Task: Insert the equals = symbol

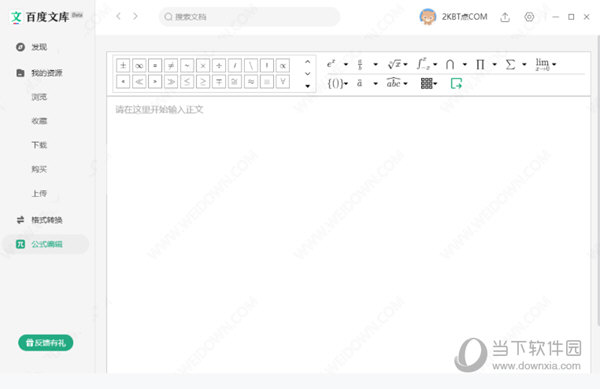Action: (x=155, y=65)
